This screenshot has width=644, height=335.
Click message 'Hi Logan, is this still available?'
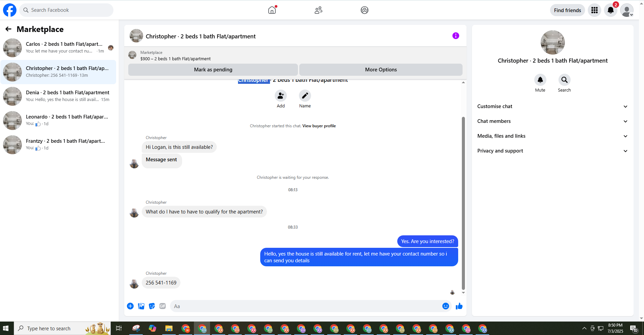pyautogui.click(x=179, y=147)
